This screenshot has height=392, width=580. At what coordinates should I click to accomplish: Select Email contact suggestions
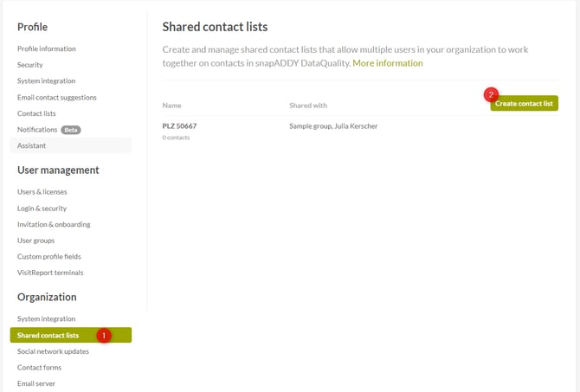click(x=56, y=97)
